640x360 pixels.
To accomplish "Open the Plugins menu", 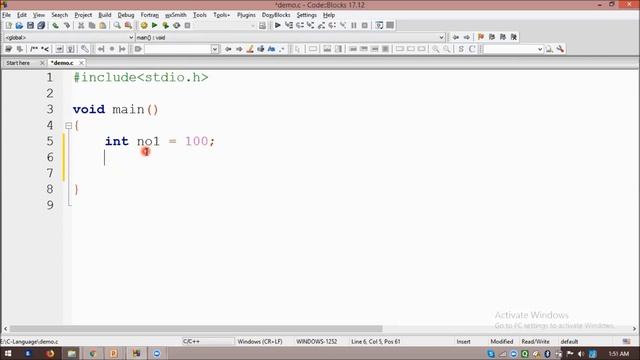I will (x=246, y=15).
